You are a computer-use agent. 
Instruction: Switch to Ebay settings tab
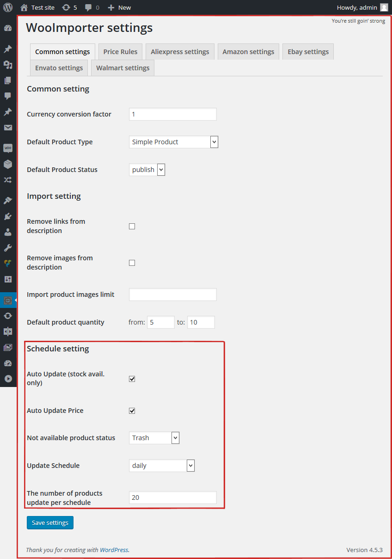click(x=308, y=52)
